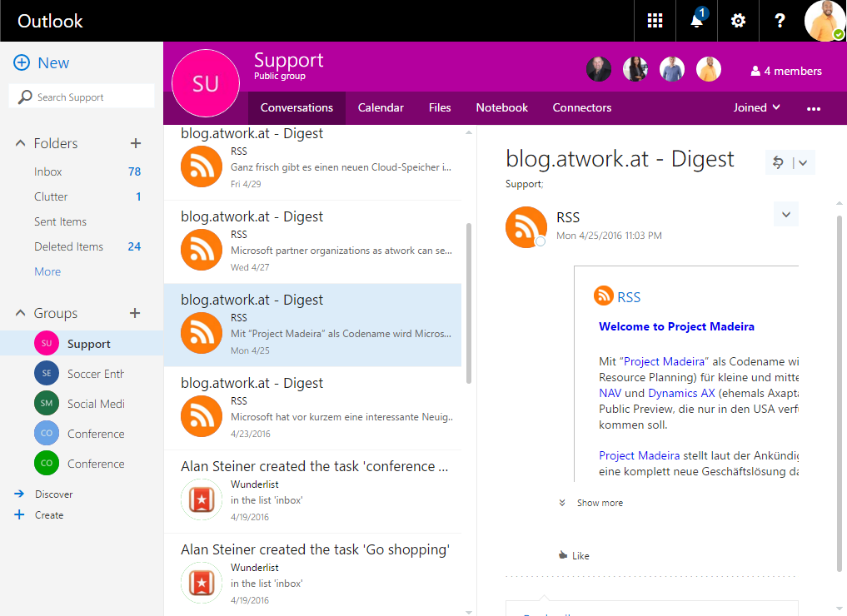Select the digest dated Mon 4/25
Image resolution: width=847 pixels, height=616 pixels.
tap(313, 325)
